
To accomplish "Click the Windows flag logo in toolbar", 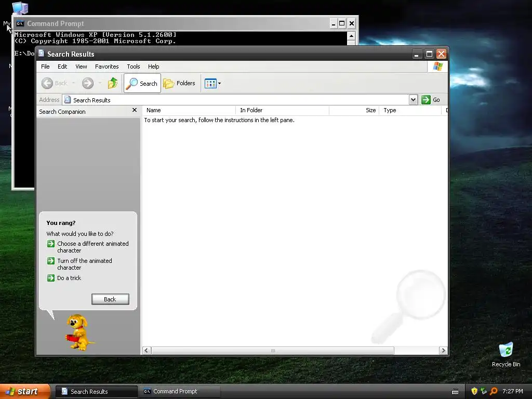I will (437, 66).
